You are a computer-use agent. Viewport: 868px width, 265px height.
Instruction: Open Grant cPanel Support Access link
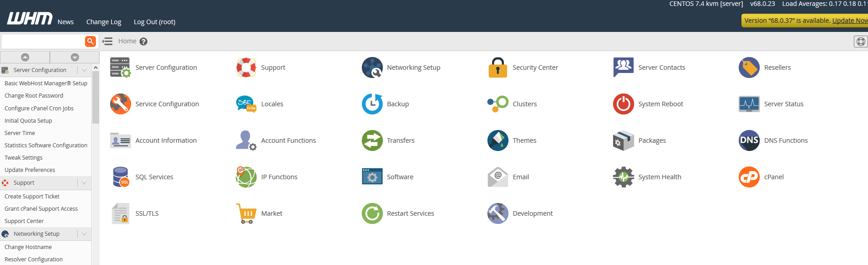click(x=41, y=209)
